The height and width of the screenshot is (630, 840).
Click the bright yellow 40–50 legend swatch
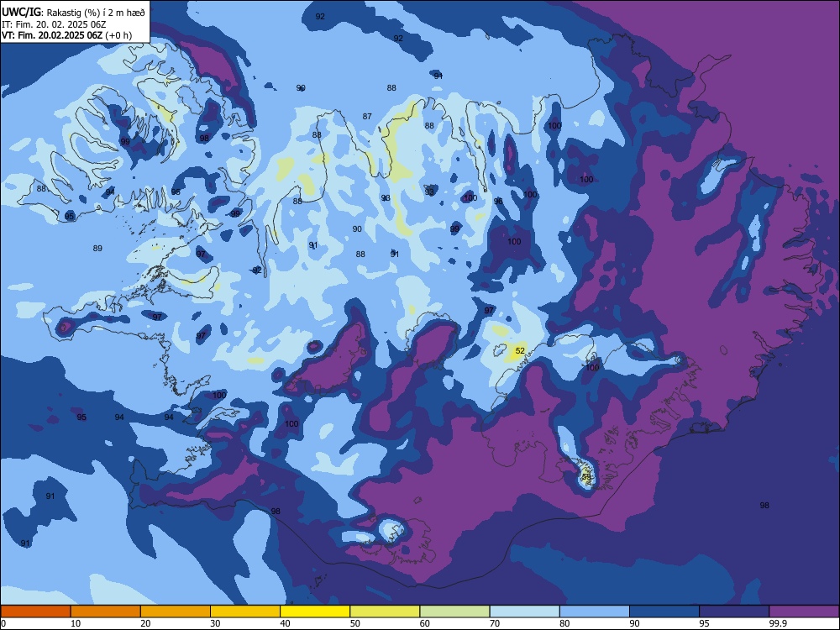click(x=315, y=612)
